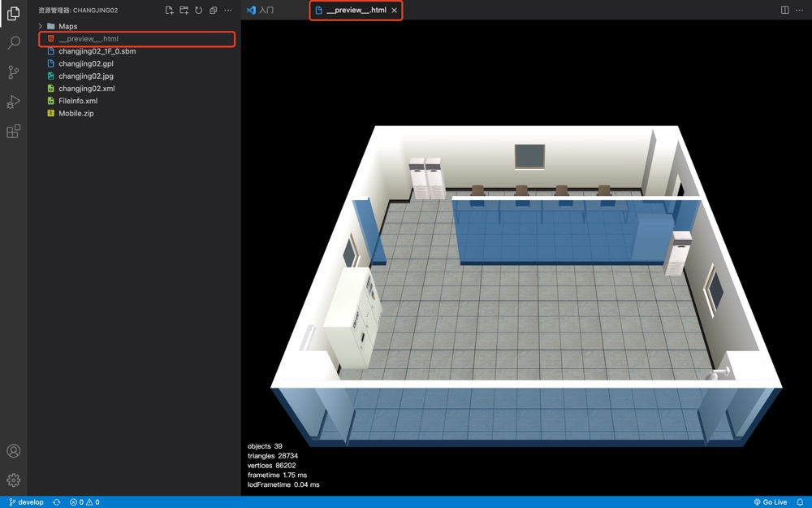Viewport: 812px width, 508px height.
Task: Open explorer more actions ellipsis menu
Action: click(228, 11)
